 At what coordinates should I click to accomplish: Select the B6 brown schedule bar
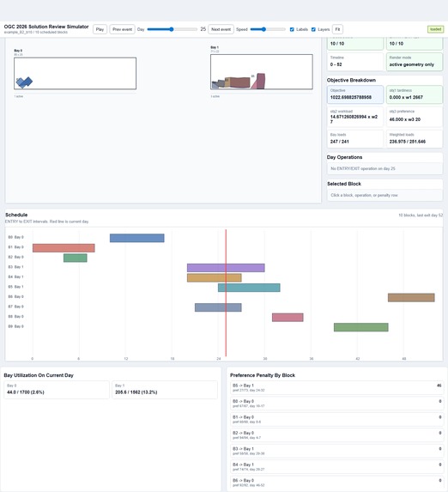[x=411, y=297]
